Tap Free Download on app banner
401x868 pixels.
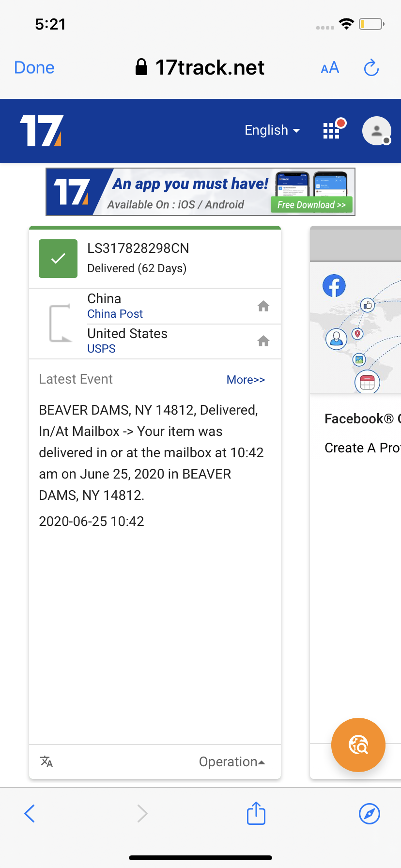(x=311, y=205)
